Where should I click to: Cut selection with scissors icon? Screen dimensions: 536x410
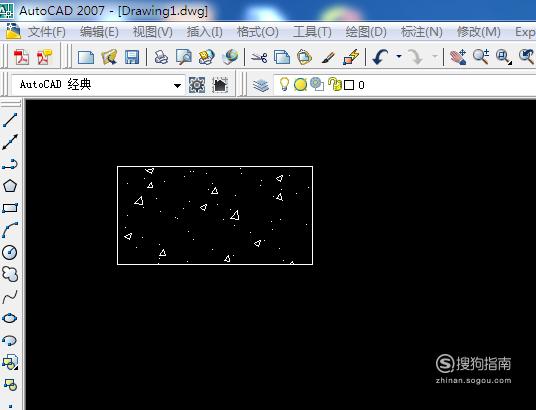pos(259,57)
